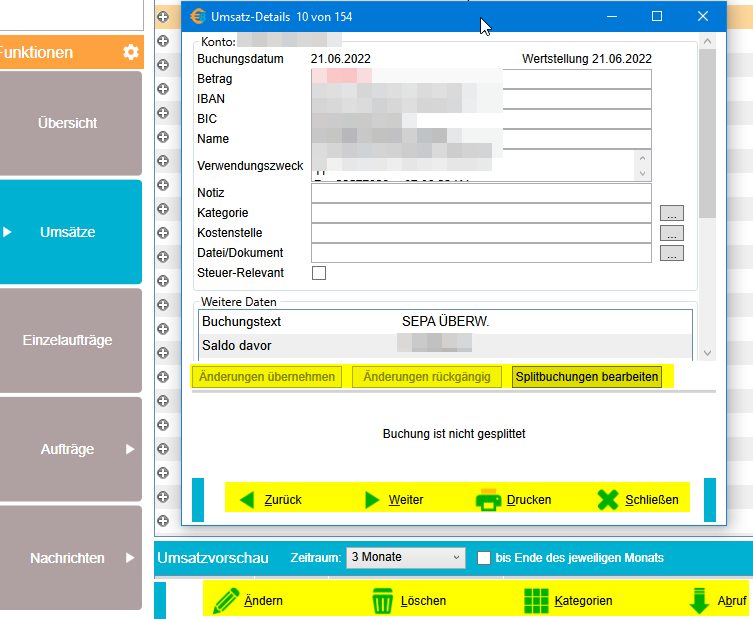Click into the Notiz field
The image size is (753, 619).
coord(481,193)
